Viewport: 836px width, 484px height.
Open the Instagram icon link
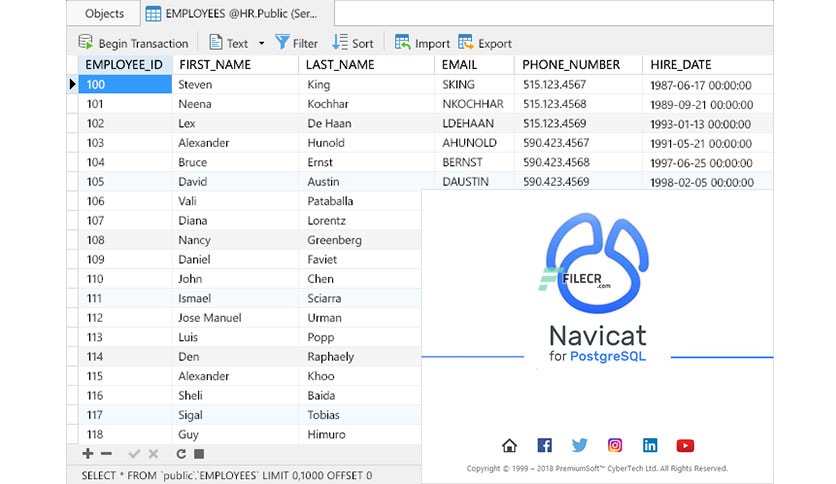tap(615, 445)
